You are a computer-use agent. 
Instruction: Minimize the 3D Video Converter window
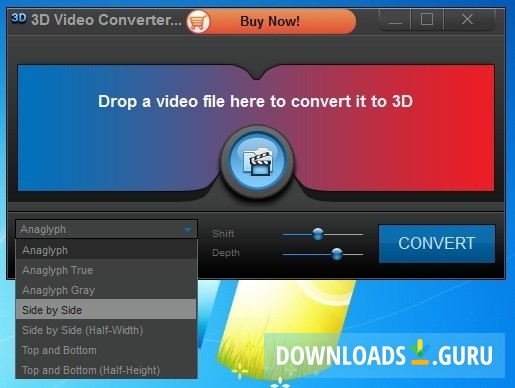395,20
